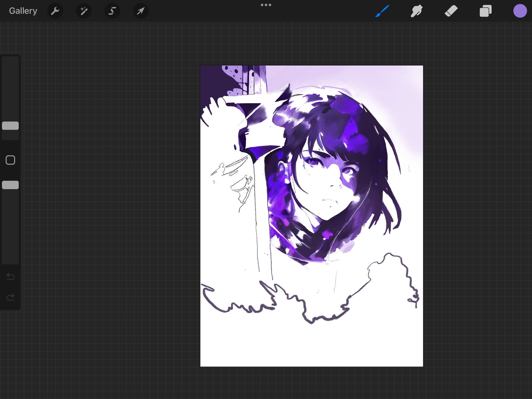Screen dimensions: 532x399
Task: Click the brush size slider handle
Action: (x=10, y=126)
